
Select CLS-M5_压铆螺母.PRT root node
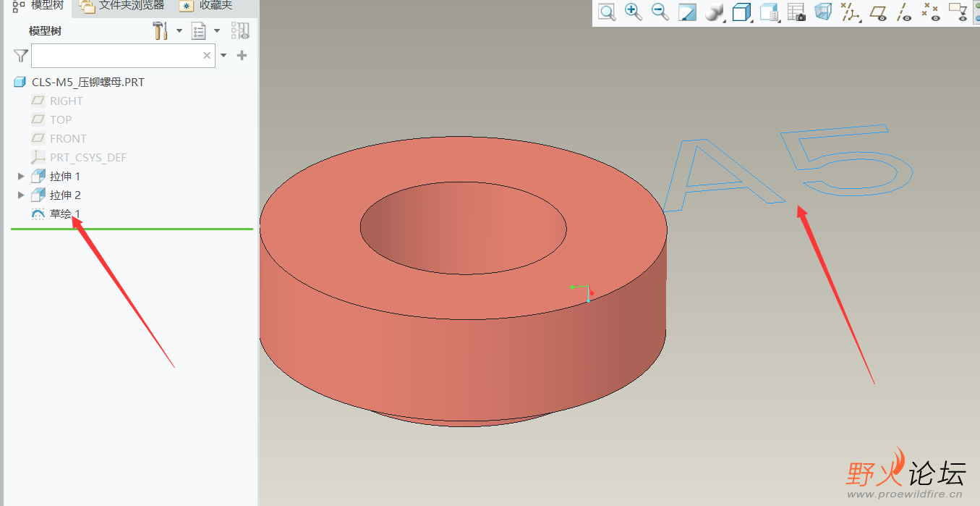(88, 82)
